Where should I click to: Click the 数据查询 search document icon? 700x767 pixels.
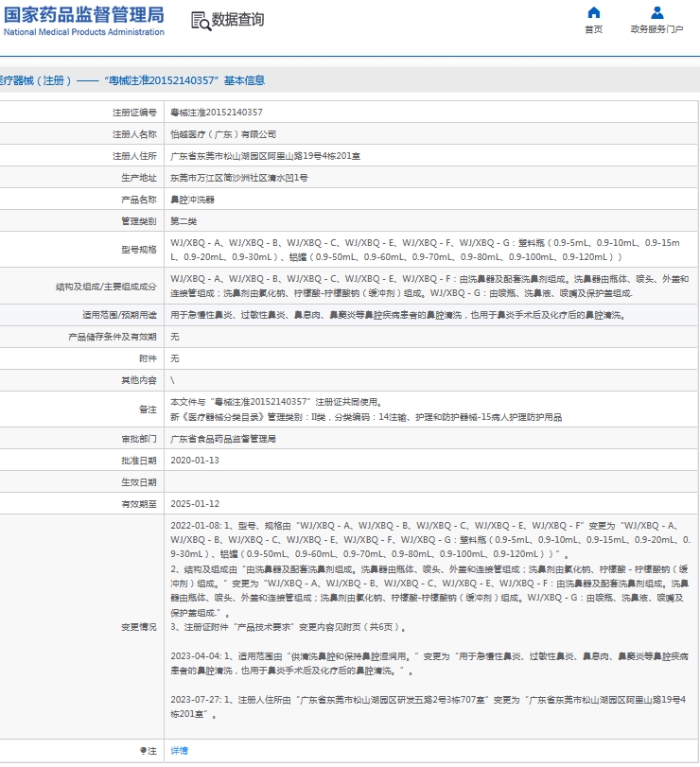tap(201, 21)
